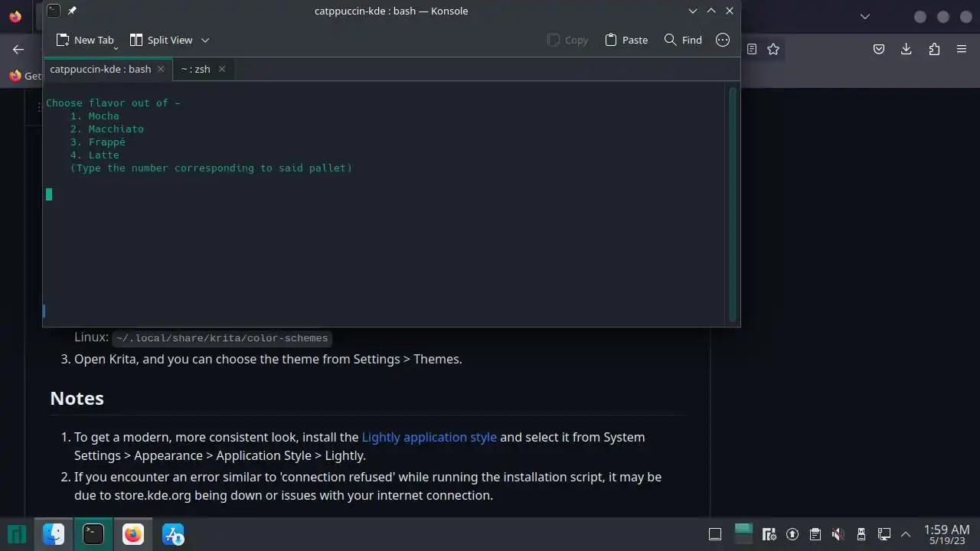Open the Manjaro application launcher
Image resolution: width=980 pixels, height=551 pixels.
click(17, 534)
